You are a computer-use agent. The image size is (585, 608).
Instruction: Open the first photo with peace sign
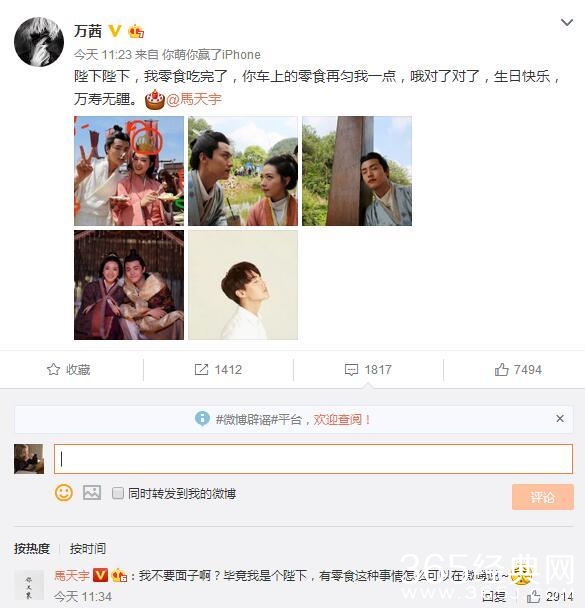129,171
